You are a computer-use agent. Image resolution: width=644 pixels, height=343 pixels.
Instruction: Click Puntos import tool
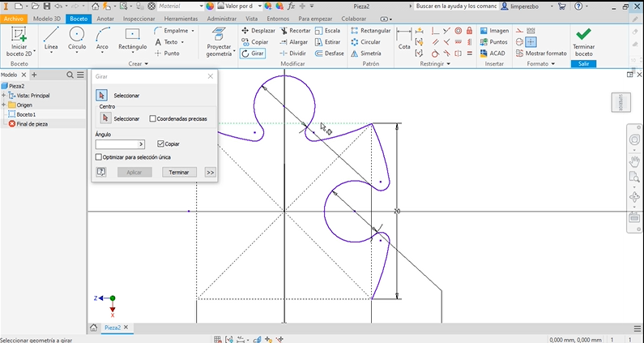click(493, 42)
